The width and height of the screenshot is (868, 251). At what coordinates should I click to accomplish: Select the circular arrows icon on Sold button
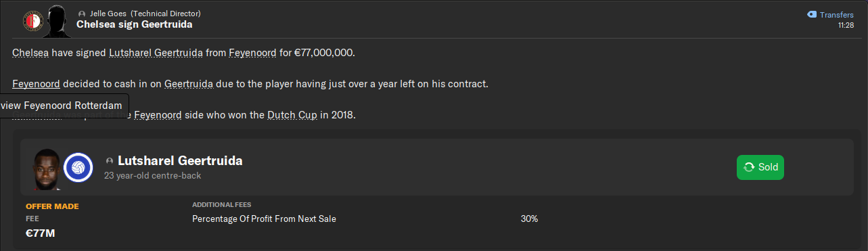pyautogui.click(x=749, y=167)
